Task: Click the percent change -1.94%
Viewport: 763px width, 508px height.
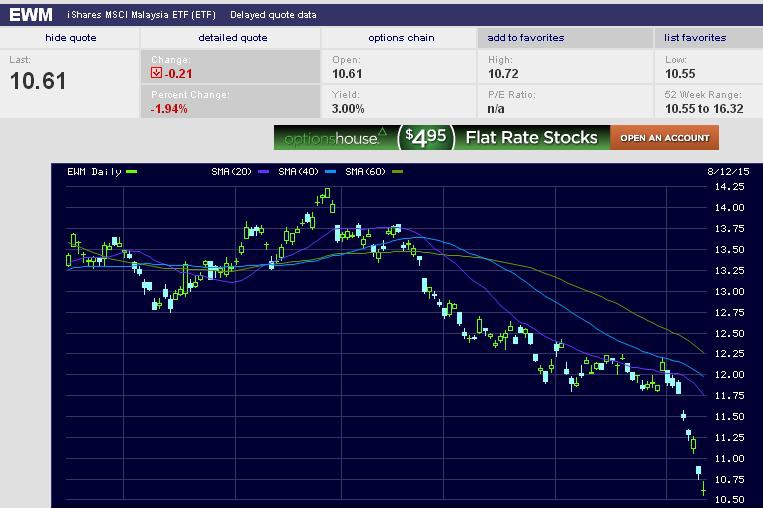Action: tap(169, 109)
